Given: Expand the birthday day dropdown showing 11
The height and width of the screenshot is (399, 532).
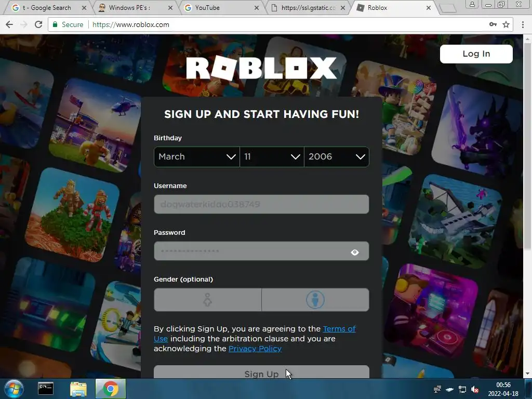Looking at the screenshot, I should pos(272,157).
